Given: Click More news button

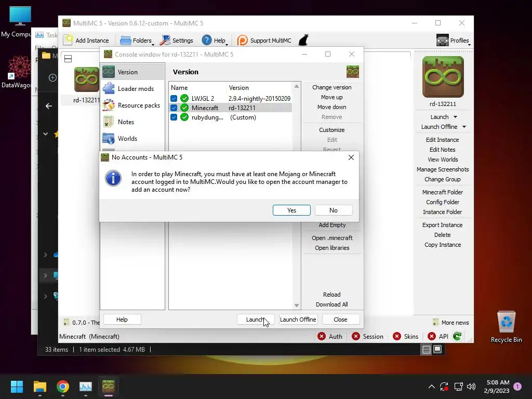Looking at the screenshot, I should coord(451,322).
